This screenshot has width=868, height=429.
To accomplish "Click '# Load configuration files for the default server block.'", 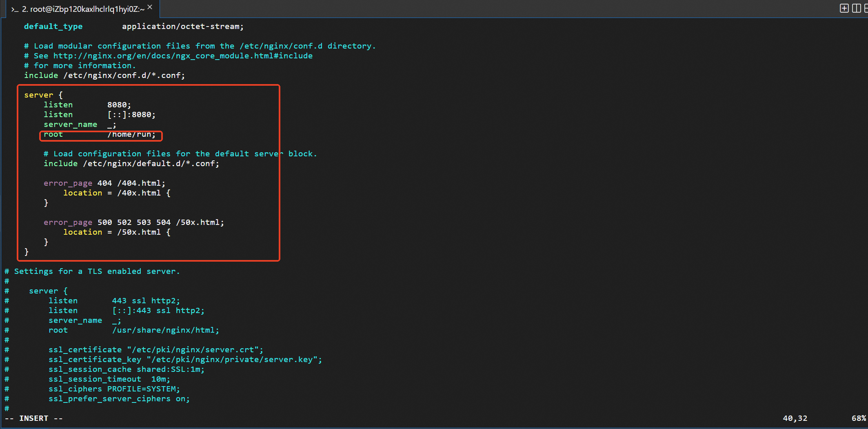I will [180, 154].
